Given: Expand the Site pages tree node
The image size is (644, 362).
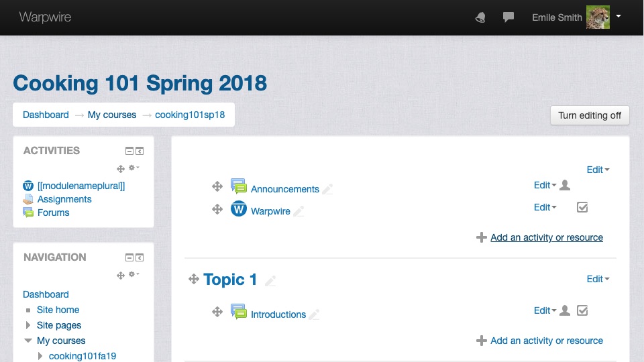Looking at the screenshot, I should [x=28, y=325].
